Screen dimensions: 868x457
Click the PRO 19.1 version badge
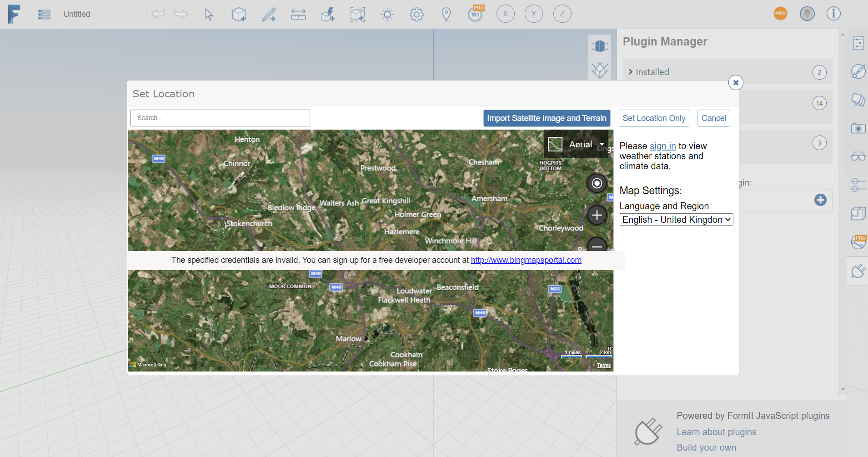point(475,14)
